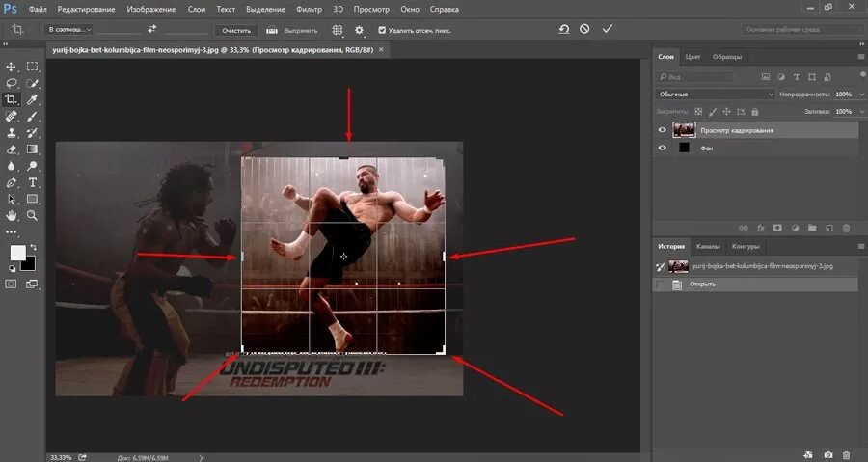Select the Pen tool

point(11,182)
